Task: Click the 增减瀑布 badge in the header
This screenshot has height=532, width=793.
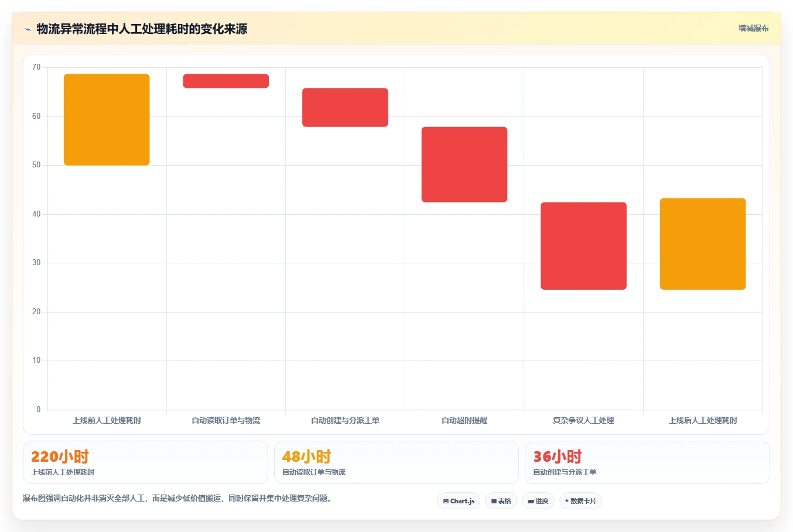Action: 753,28
